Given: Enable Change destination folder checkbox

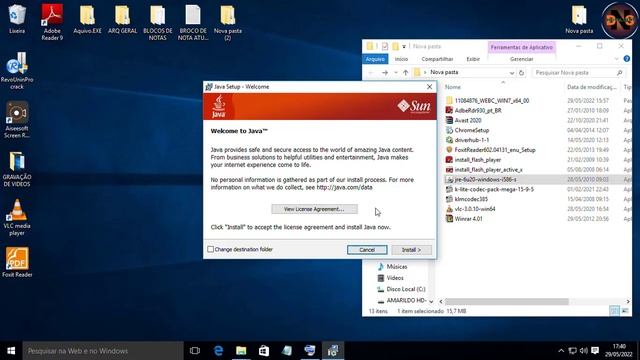Looking at the screenshot, I should tap(210, 249).
